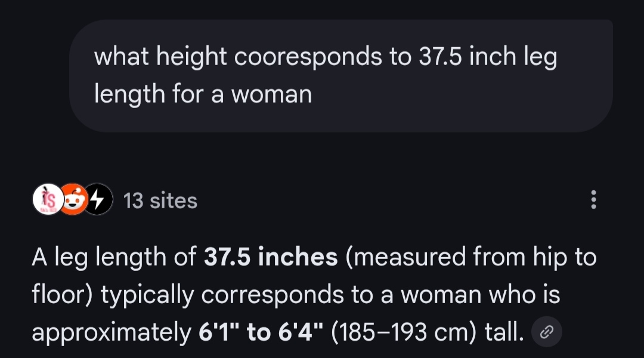
Task: Click the user query message bubble
Action: (341, 75)
